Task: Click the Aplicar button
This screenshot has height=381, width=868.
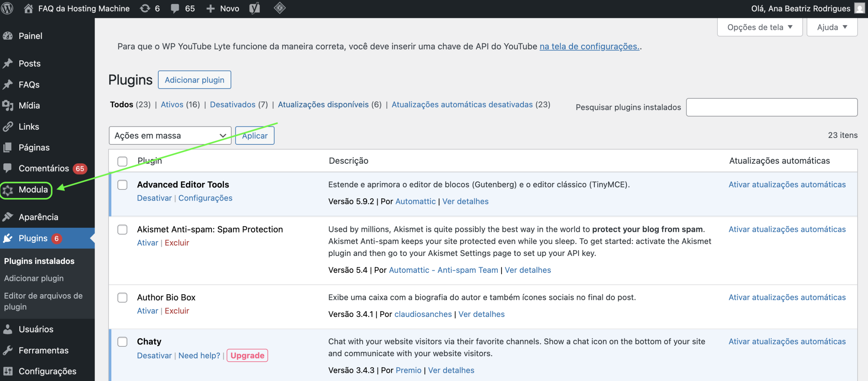Action: click(255, 136)
